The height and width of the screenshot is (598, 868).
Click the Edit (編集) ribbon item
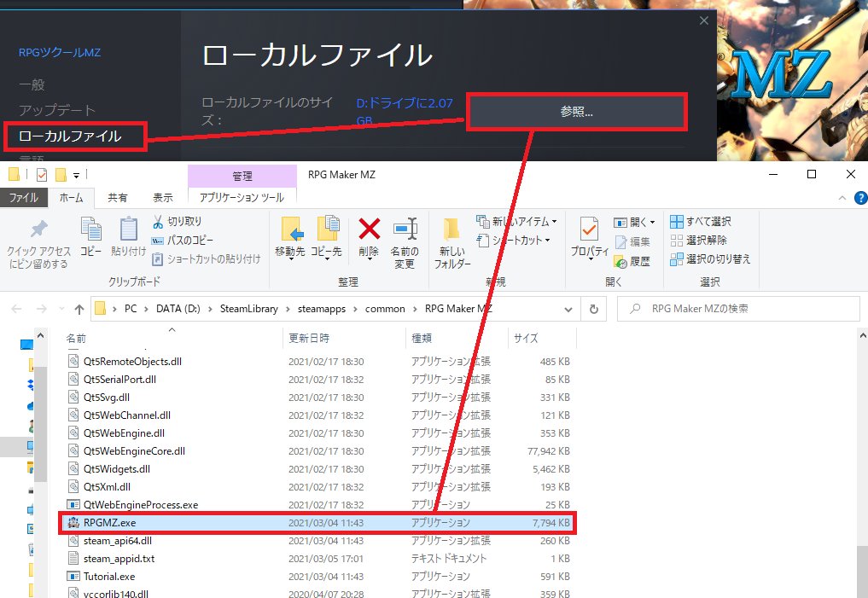click(x=632, y=241)
